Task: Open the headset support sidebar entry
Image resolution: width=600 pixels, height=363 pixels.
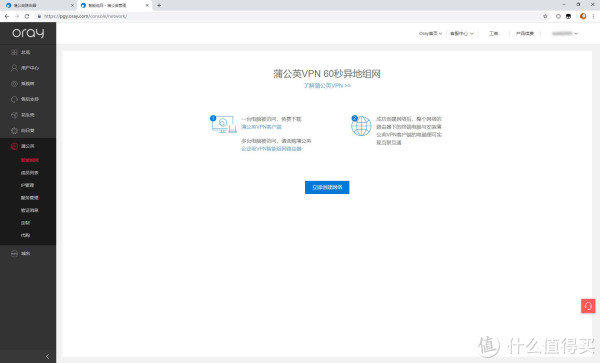Action: coord(14,99)
